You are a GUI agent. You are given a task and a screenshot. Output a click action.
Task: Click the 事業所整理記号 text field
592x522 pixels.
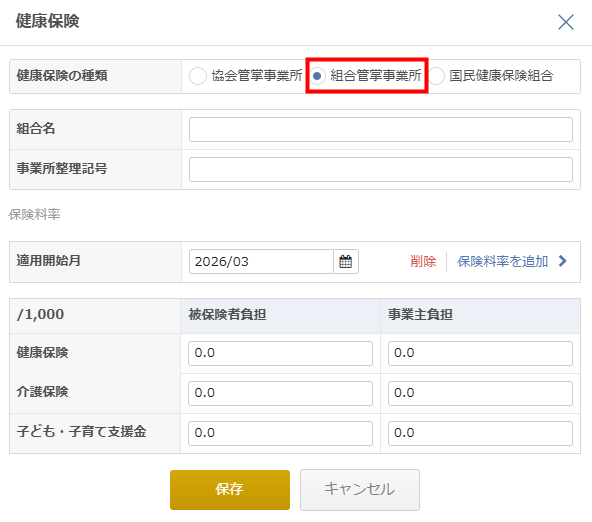(x=381, y=169)
